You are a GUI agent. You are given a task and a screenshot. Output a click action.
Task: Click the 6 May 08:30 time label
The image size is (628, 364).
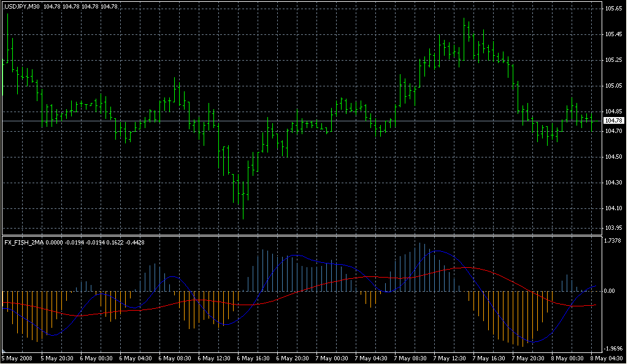[175, 358]
